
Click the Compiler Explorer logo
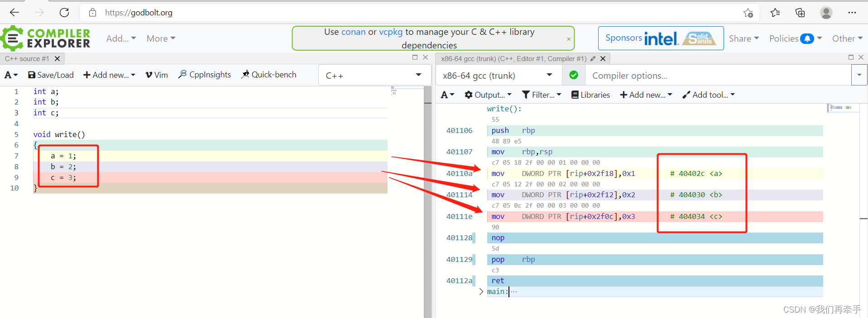[45, 38]
